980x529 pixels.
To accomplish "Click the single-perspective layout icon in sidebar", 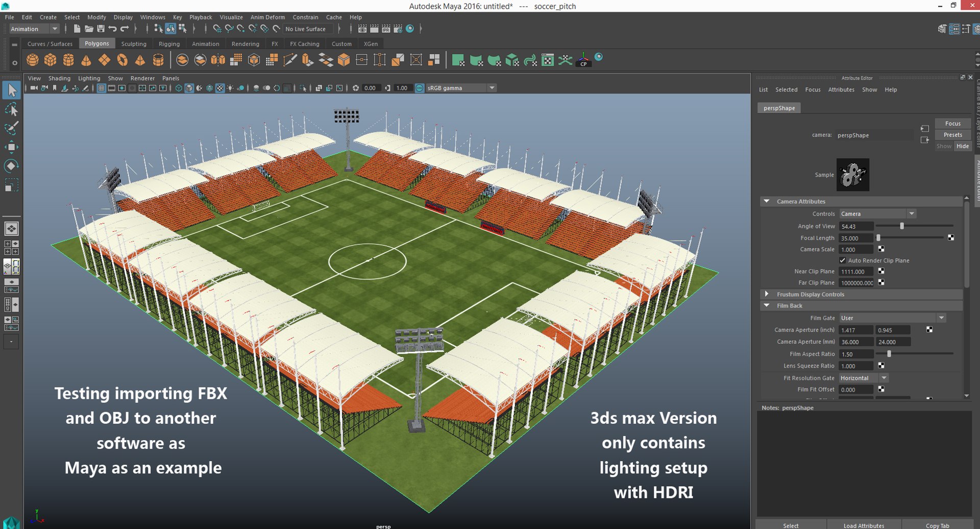I will [11, 229].
